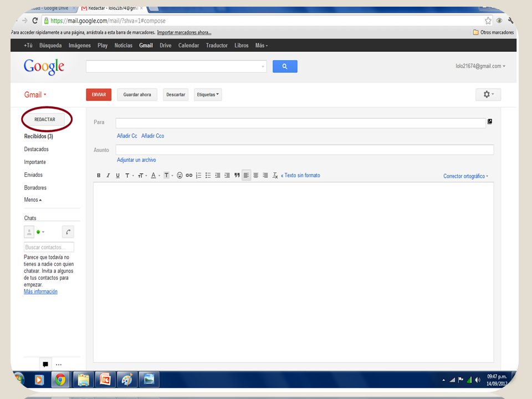Click the Buscar contactos field

(49, 247)
